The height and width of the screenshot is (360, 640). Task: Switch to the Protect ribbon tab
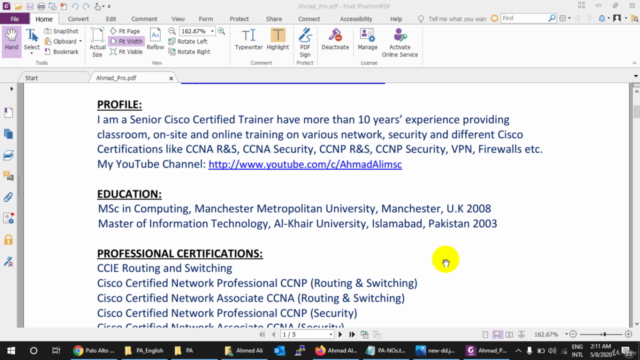click(x=239, y=19)
